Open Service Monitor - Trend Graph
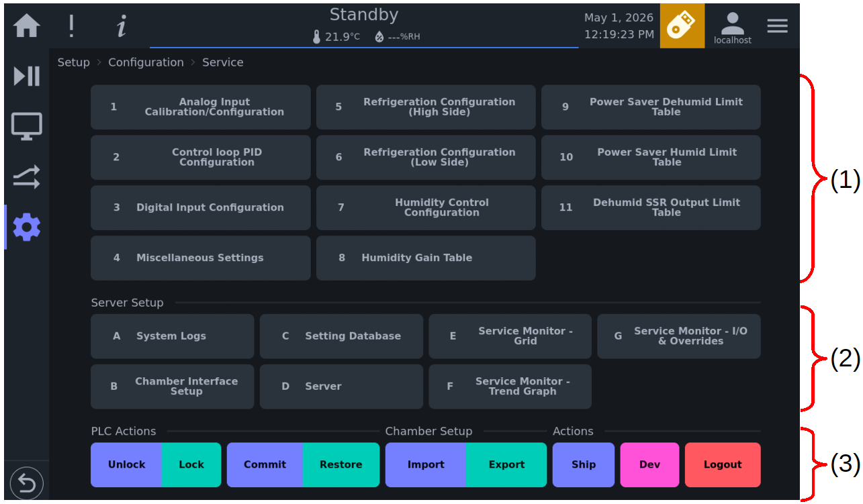The image size is (863, 504). [x=510, y=387]
